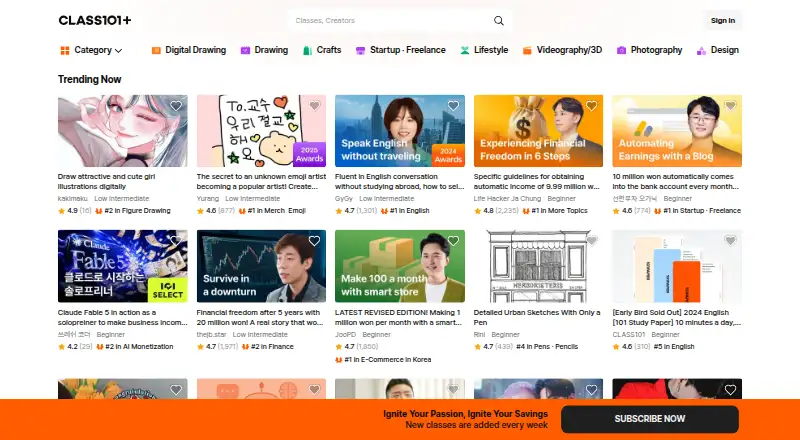800x440 pixels.
Task: Click the '#1 in E-Commerce in Korea' rank text
Action: 388,360
